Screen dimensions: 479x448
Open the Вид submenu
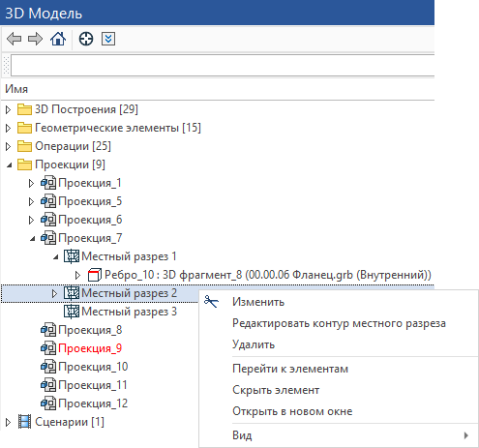(x=339, y=435)
